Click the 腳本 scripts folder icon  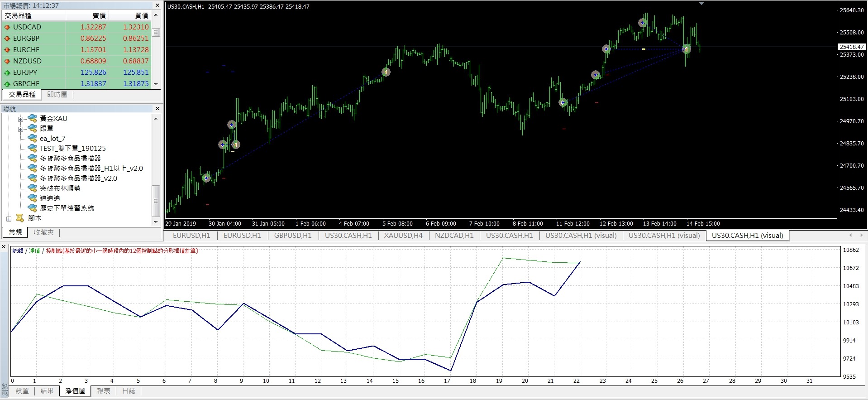pyautogui.click(x=20, y=218)
